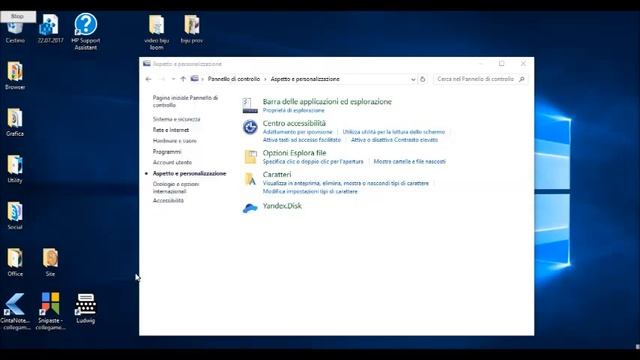The width and height of the screenshot is (640, 360).
Task: Select the biju prov desktop folder
Action: (192, 29)
